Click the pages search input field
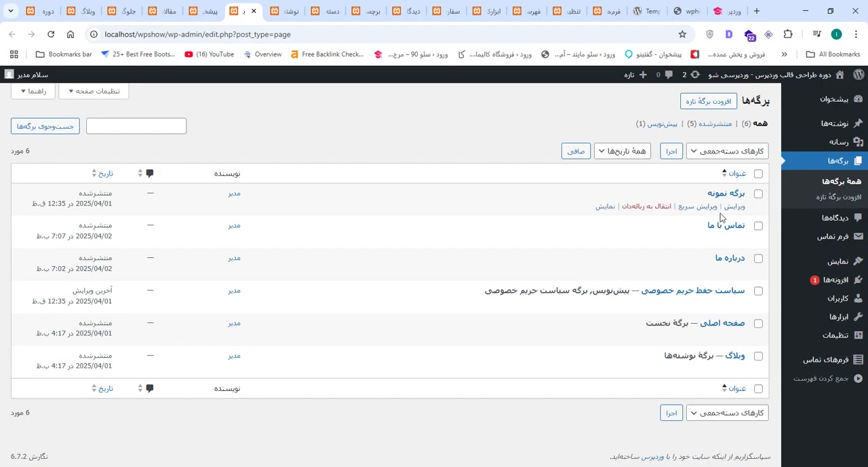The width and height of the screenshot is (868, 467). click(136, 126)
